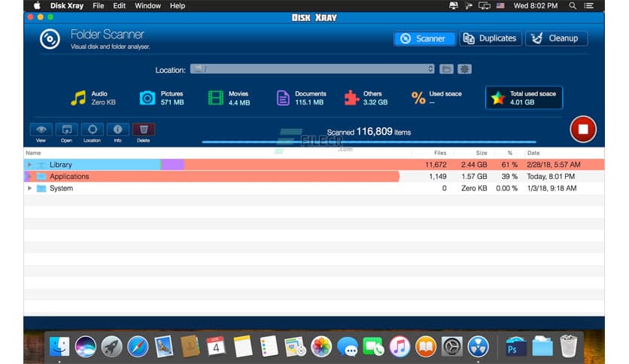Open the Edit menu

coord(119,5)
